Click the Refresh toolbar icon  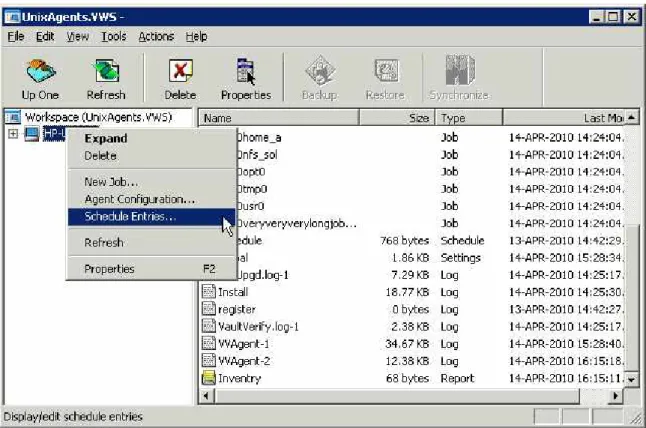click(x=106, y=71)
